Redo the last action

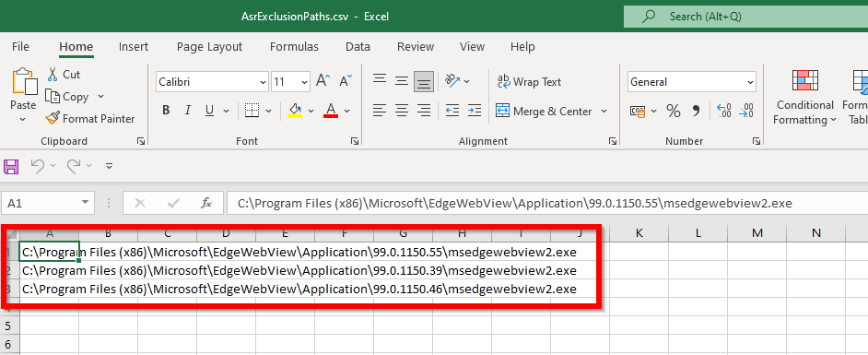[73, 165]
